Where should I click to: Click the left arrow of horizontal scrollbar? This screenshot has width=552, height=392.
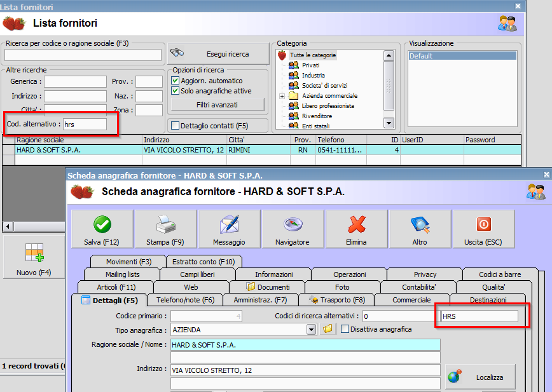8,226
